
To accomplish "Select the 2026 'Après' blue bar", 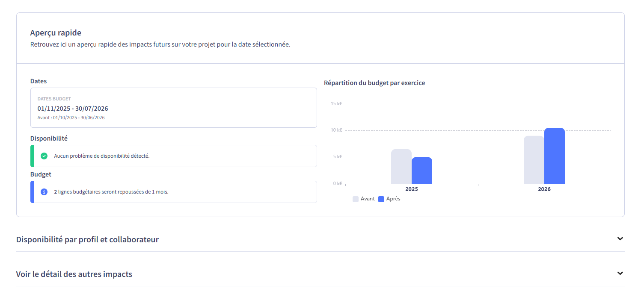I will (x=555, y=156).
